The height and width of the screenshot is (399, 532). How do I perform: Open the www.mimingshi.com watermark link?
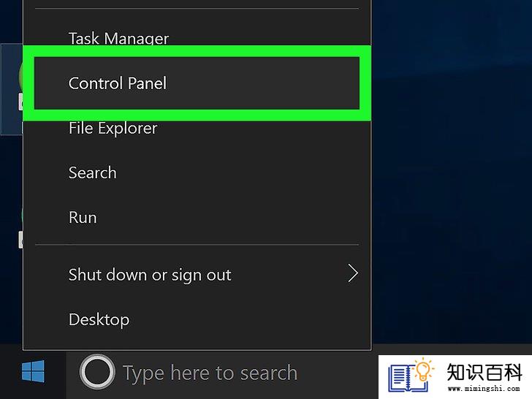(x=484, y=389)
